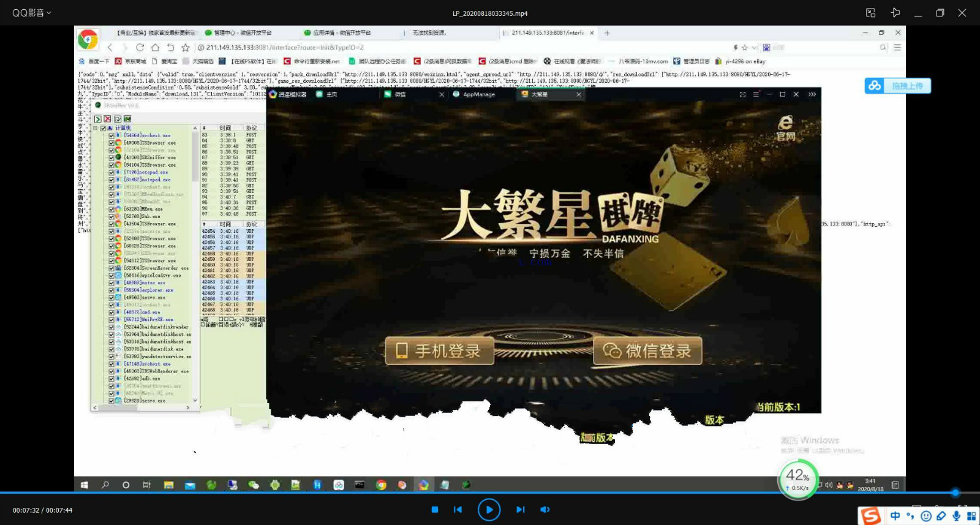Click the 微信登录 WeChat login button
The image size is (980, 525).
click(x=647, y=350)
